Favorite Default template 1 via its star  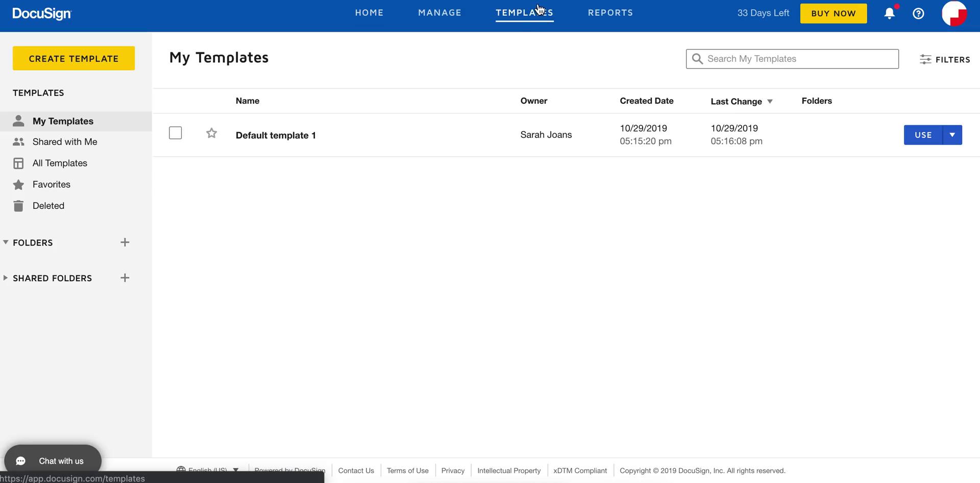[211, 133]
